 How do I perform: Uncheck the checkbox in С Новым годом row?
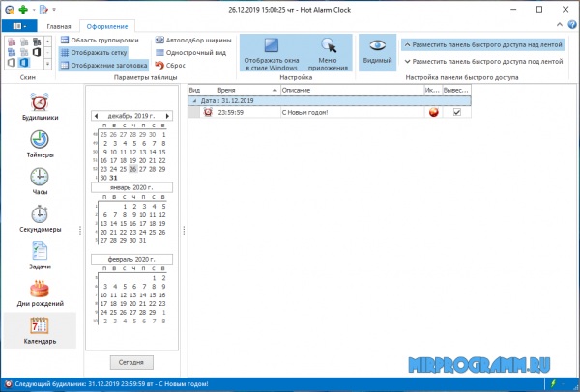(x=457, y=112)
